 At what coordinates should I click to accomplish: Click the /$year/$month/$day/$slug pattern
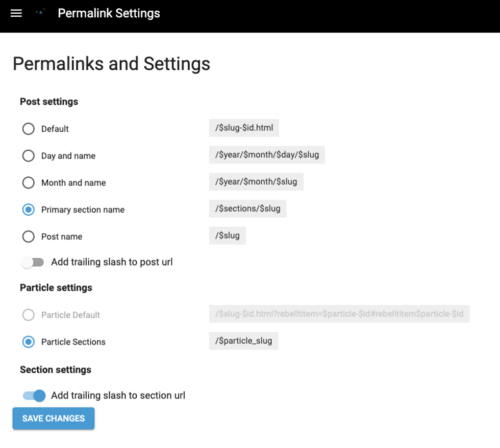tap(267, 155)
